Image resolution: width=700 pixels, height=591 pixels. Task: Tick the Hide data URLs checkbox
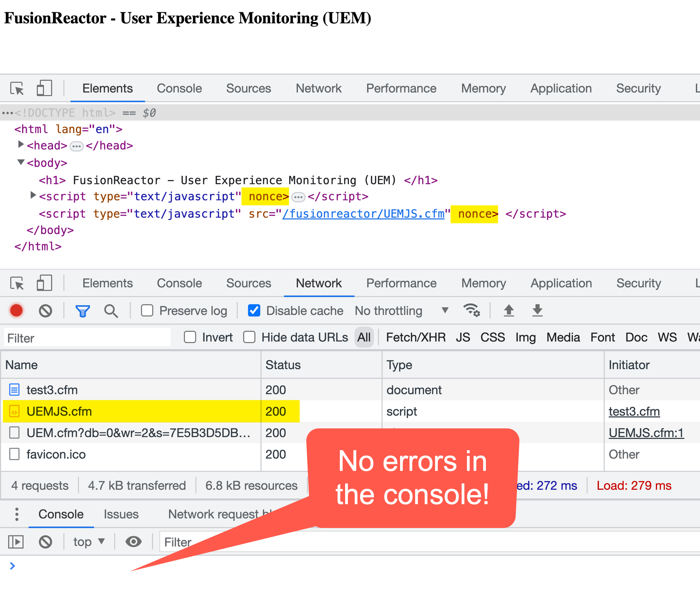(x=249, y=337)
